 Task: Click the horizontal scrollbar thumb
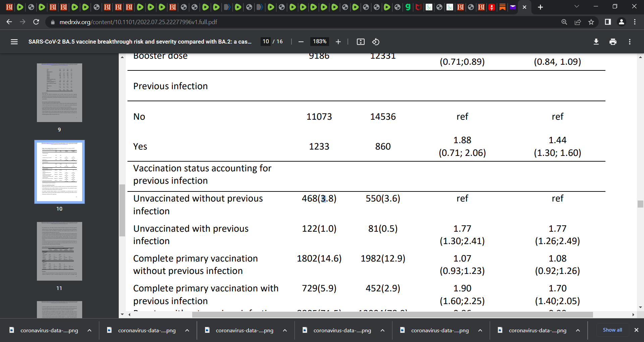[x=392, y=315]
